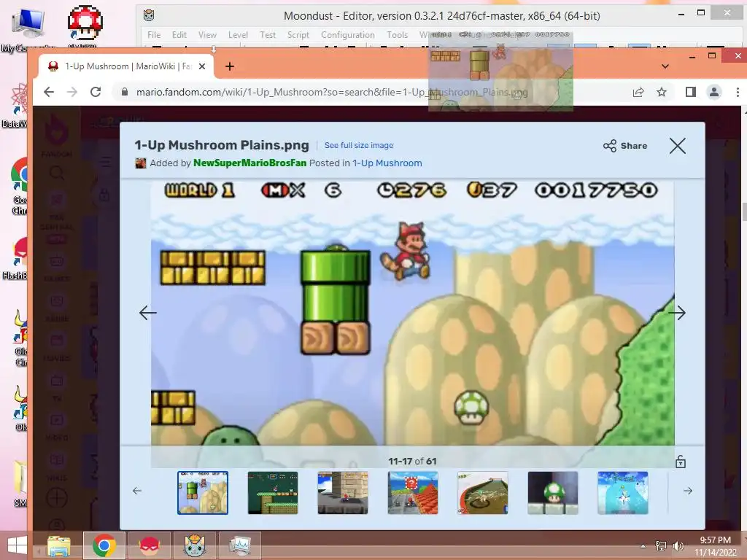
Task: Open Flash red icon on taskbar
Action: click(x=149, y=545)
